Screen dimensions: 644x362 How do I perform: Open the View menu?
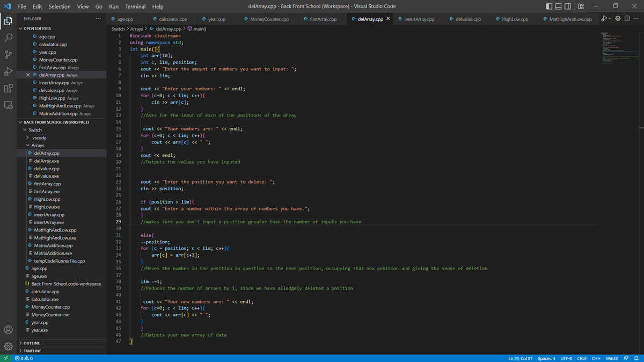(x=83, y=6)
